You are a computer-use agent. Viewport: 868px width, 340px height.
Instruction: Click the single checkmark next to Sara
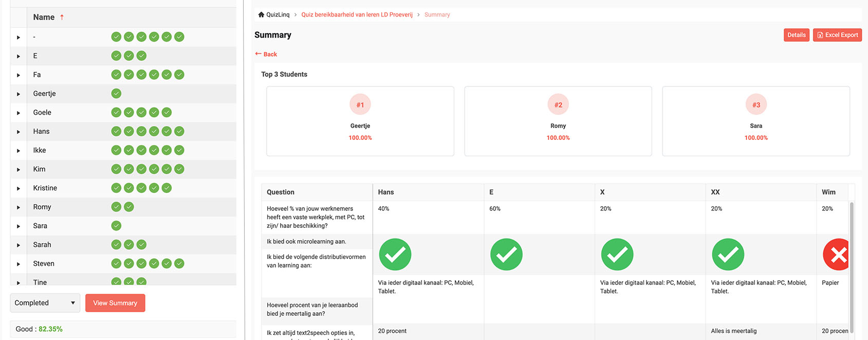(x=116, y=225)
